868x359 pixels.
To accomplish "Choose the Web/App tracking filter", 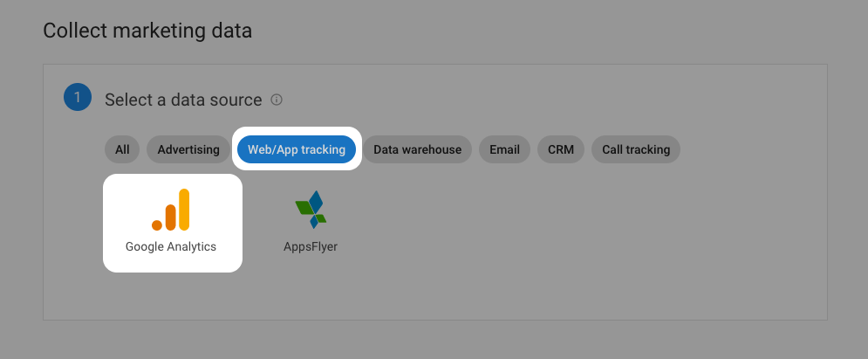I will coord(297,149).
